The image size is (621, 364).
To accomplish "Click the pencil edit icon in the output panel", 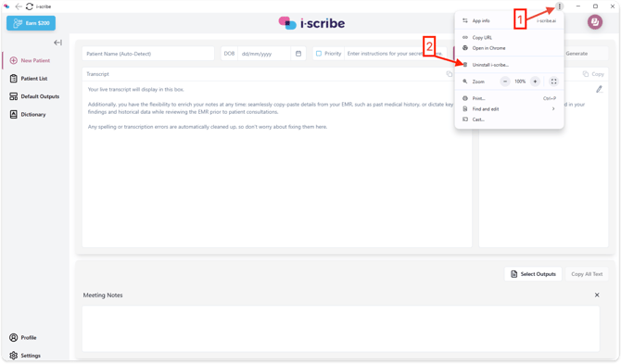I will [x=599, y=90].
